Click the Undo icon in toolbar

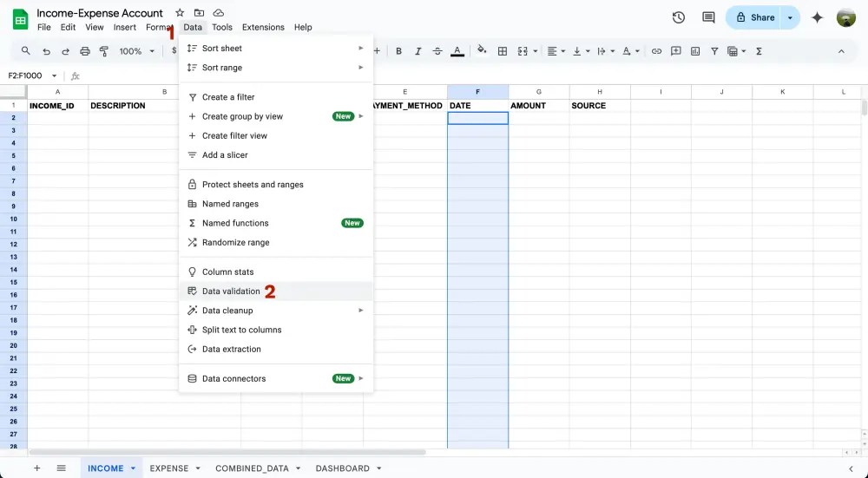(46, 51)
